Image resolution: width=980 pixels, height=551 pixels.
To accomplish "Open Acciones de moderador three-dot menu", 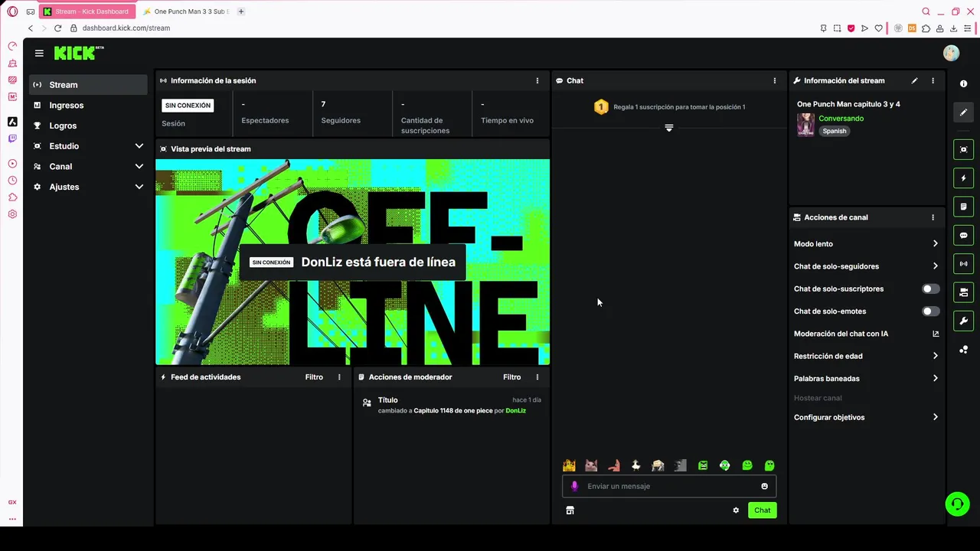I will point(537,377).
